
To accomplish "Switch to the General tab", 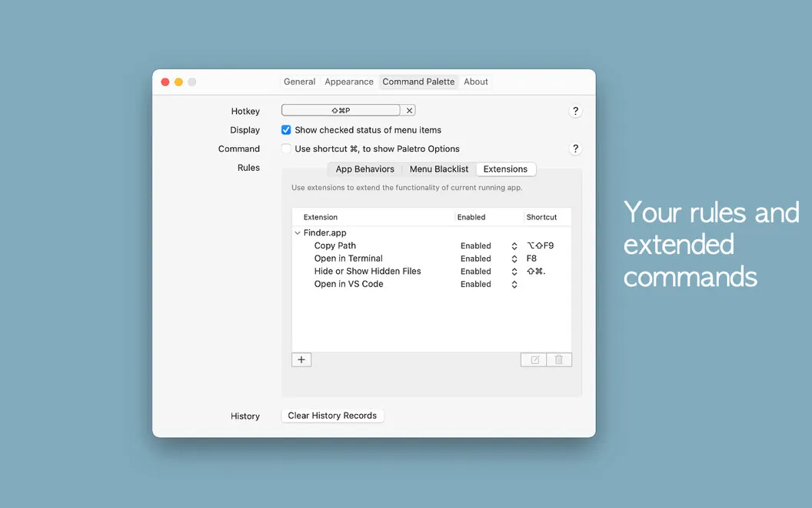I will coord(299,82).
